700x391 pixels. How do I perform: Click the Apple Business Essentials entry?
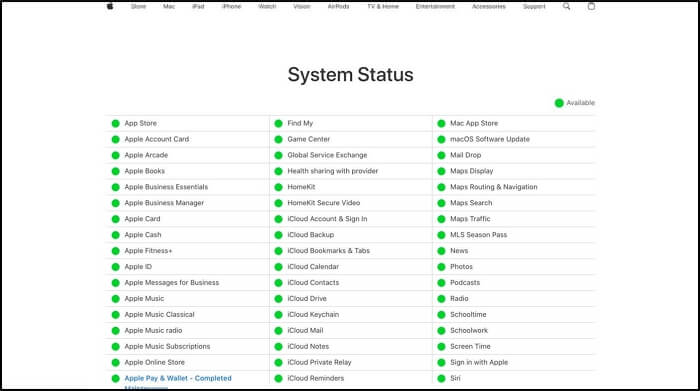pyautogui.click(x=166, y=187)
